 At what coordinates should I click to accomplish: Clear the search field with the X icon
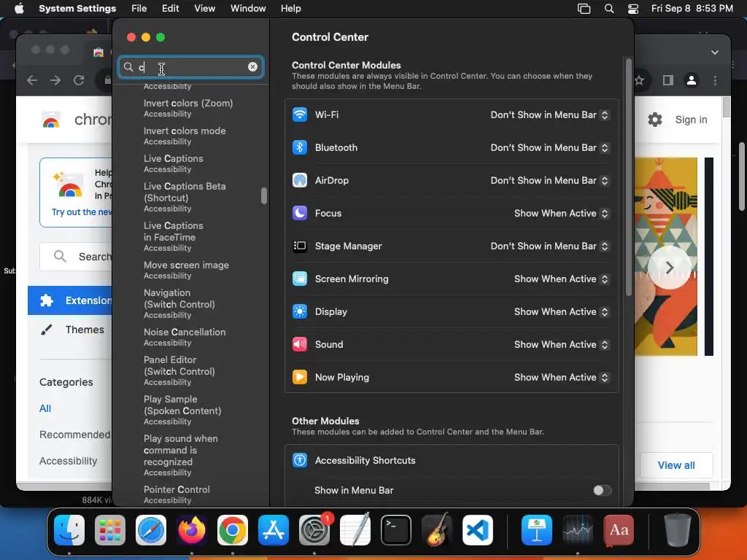pos(252,66)
